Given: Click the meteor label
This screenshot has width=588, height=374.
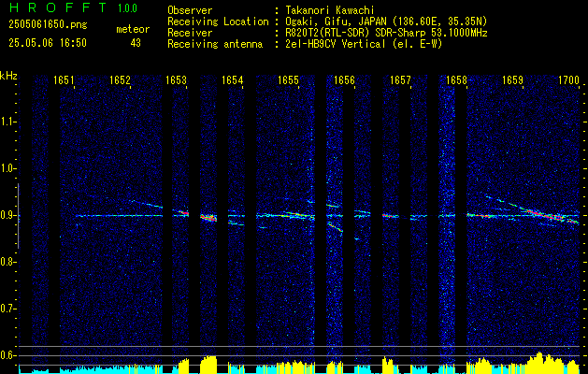Looking at the screenshot, I should coord(133,29).
